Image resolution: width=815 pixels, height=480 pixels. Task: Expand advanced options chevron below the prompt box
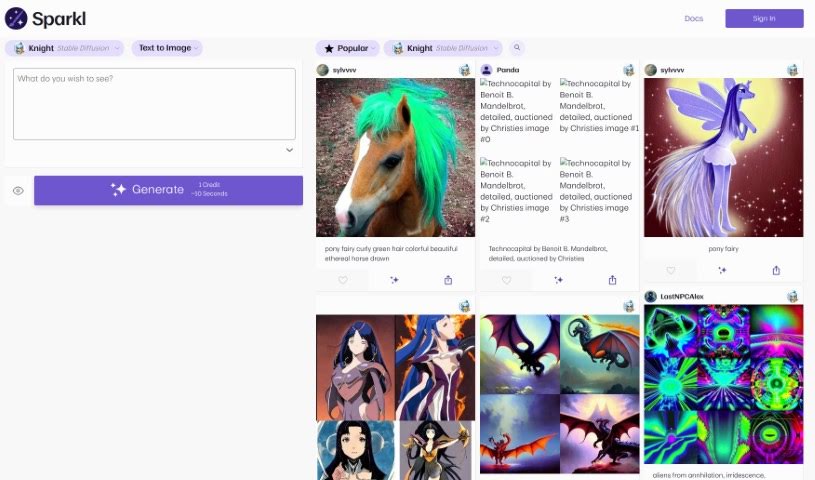[x=290, y=150]
